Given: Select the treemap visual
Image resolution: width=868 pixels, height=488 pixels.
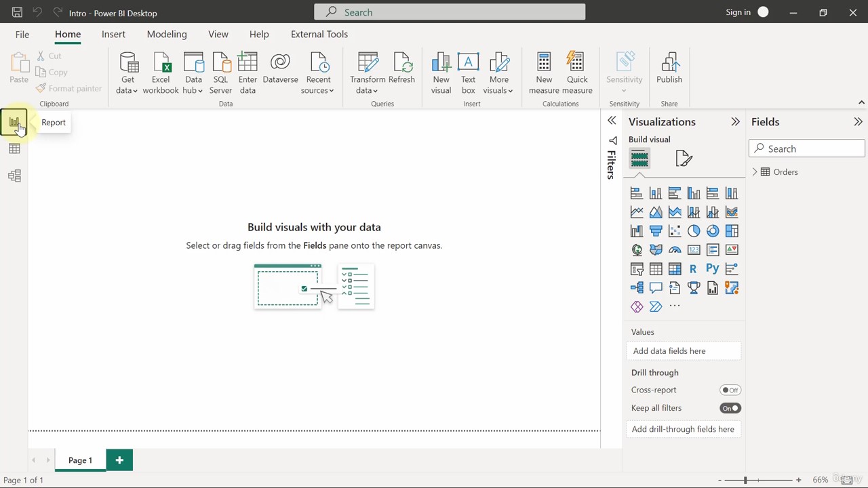Looking at the screenshot, I should [x=732, y=231].
